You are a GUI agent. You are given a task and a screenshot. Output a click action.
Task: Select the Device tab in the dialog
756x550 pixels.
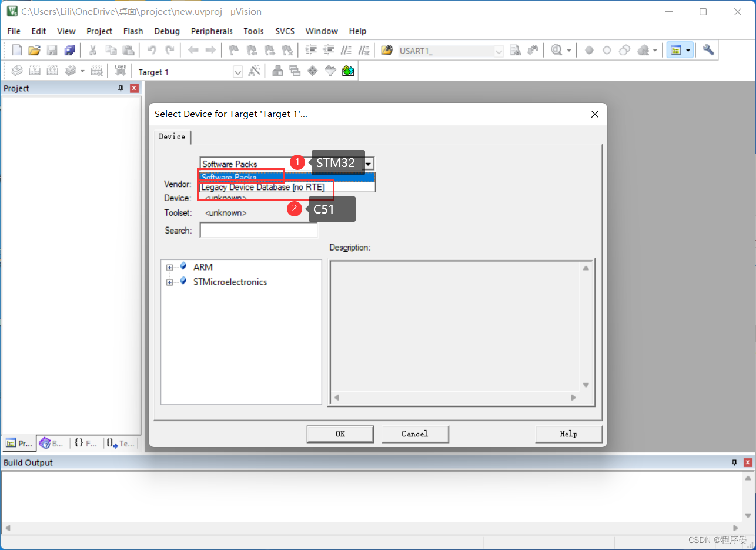point(172,136)
